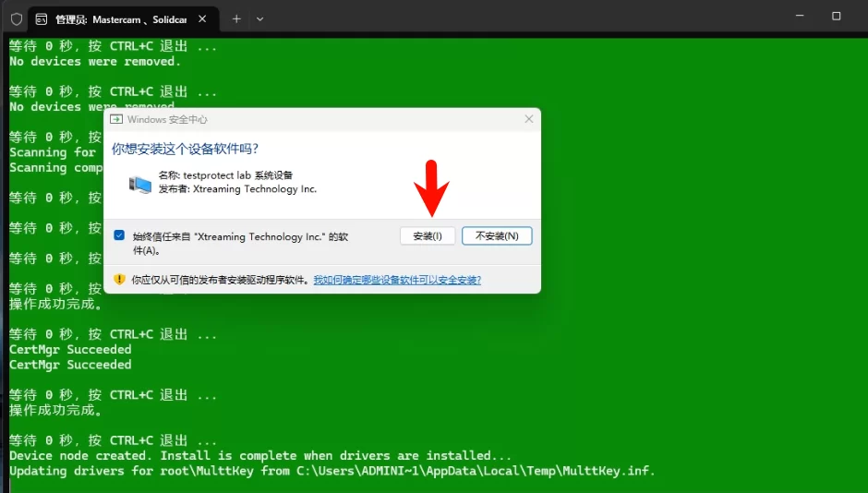Click the Updating drivers for root\MulttKey line

[332, 471]
